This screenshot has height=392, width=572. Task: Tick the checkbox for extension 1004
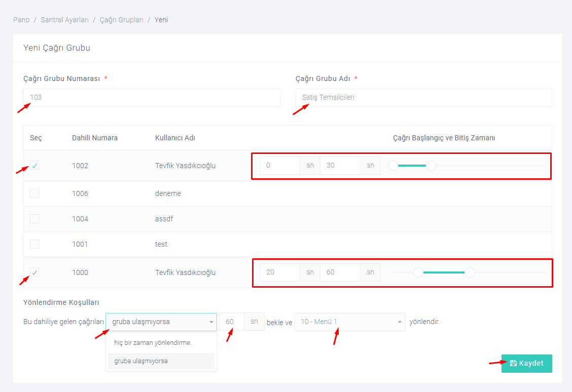[x=34, y=219]
